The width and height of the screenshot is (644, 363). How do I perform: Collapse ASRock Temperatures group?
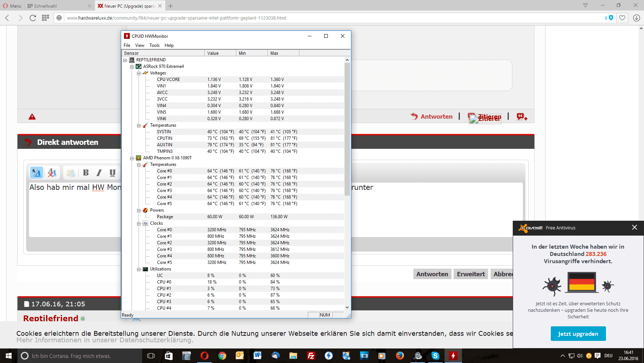pyautogui.click(x=139, y=126)
